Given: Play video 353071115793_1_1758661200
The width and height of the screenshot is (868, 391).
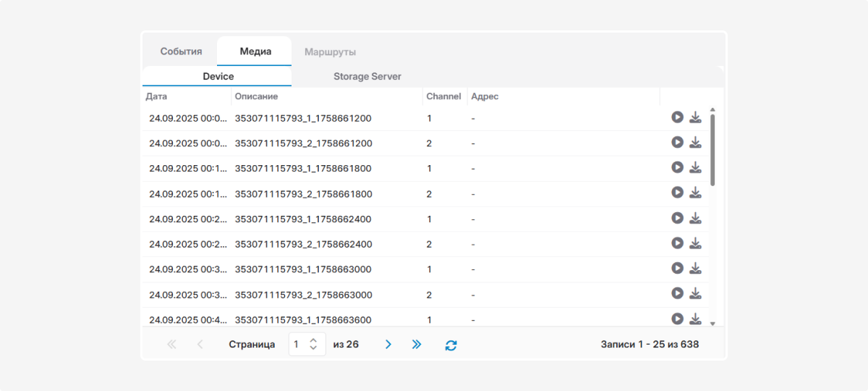Looking at the screenshot, I should (x=677, y=117).
